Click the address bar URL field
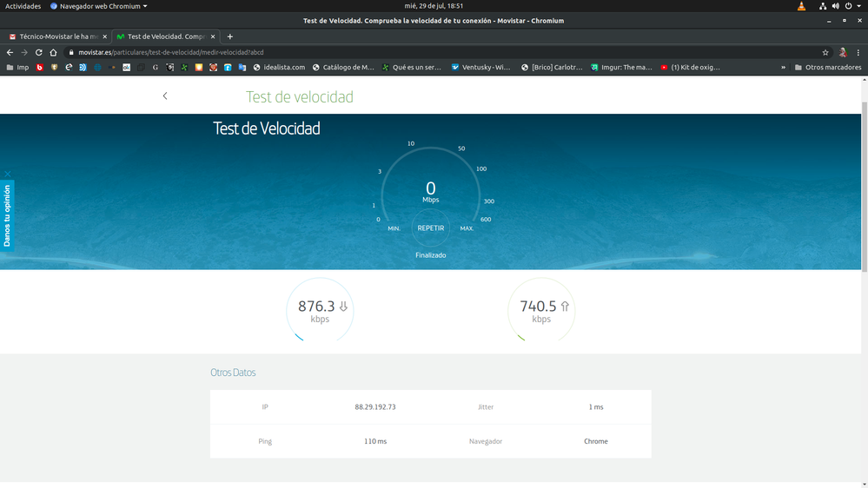 [434, 52]
